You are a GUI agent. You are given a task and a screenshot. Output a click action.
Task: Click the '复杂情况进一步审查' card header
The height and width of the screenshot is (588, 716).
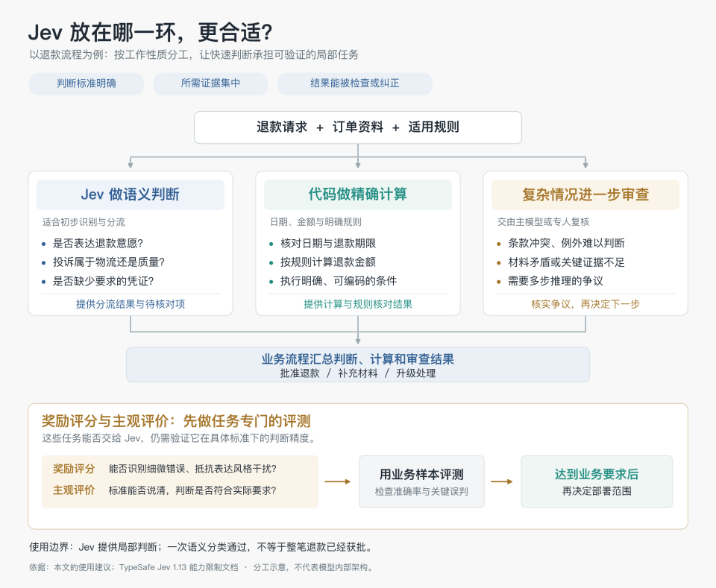585,195
